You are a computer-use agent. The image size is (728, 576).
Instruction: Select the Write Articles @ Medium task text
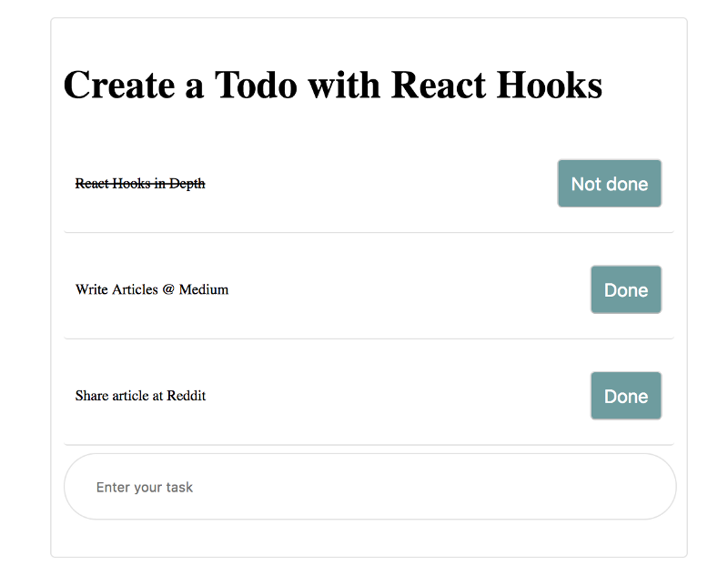152,290
